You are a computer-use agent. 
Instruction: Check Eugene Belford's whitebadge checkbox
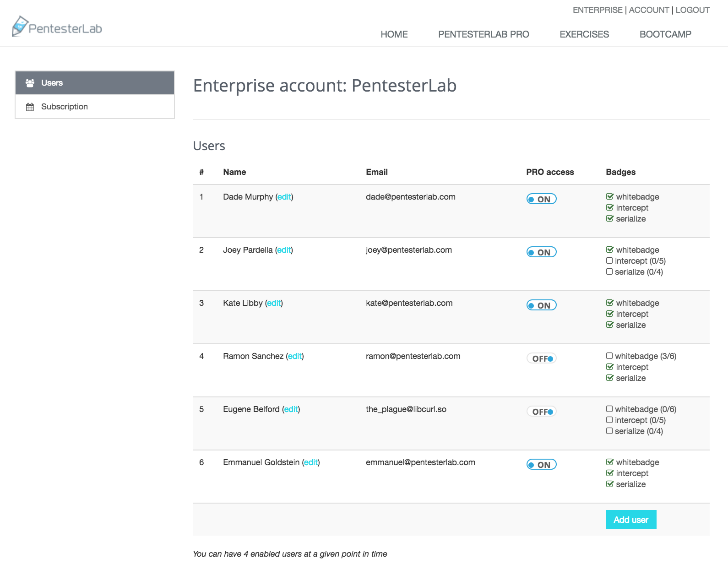609,408
